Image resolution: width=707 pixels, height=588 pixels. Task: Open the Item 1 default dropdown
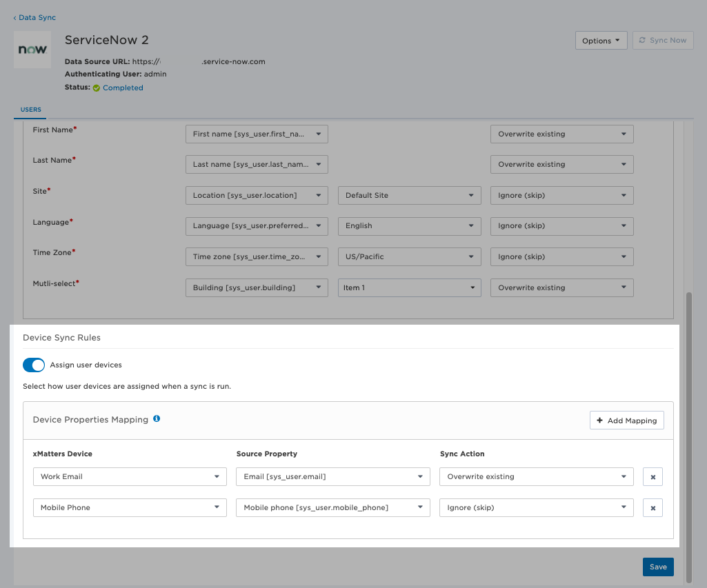pos(410,288)
